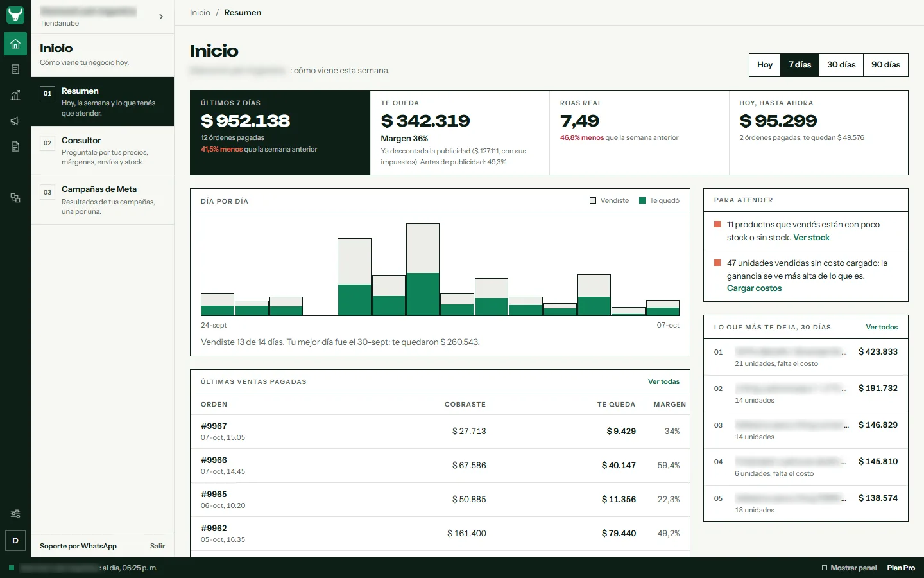Click Soporte por WhatsApp
The image size is (924, 578).
78,546
